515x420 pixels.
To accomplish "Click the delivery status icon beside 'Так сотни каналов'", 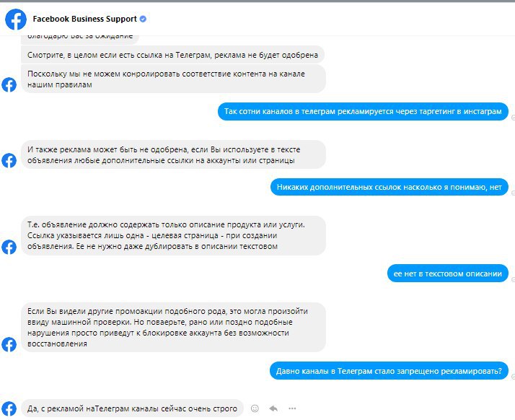I will (513, 118).
